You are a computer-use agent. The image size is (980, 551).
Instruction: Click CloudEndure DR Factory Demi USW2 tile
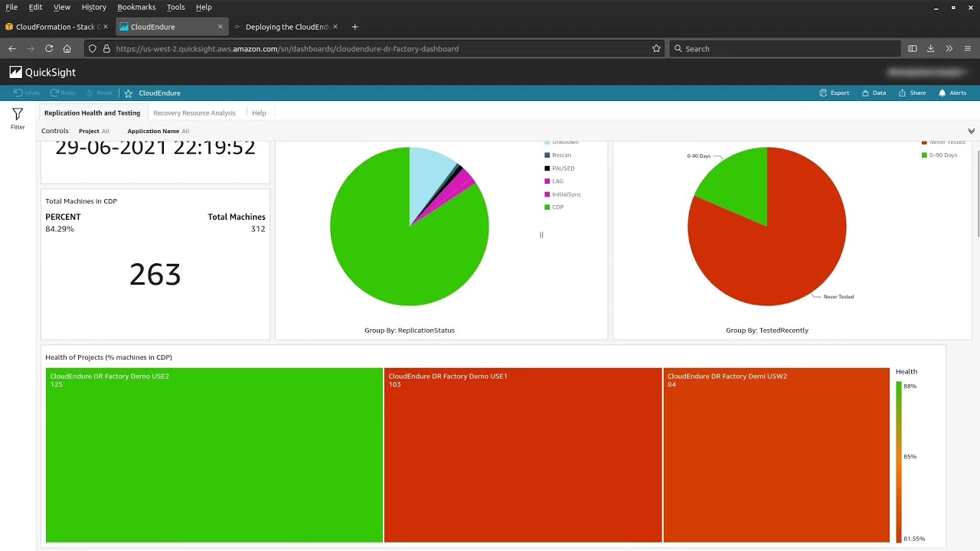776,455
